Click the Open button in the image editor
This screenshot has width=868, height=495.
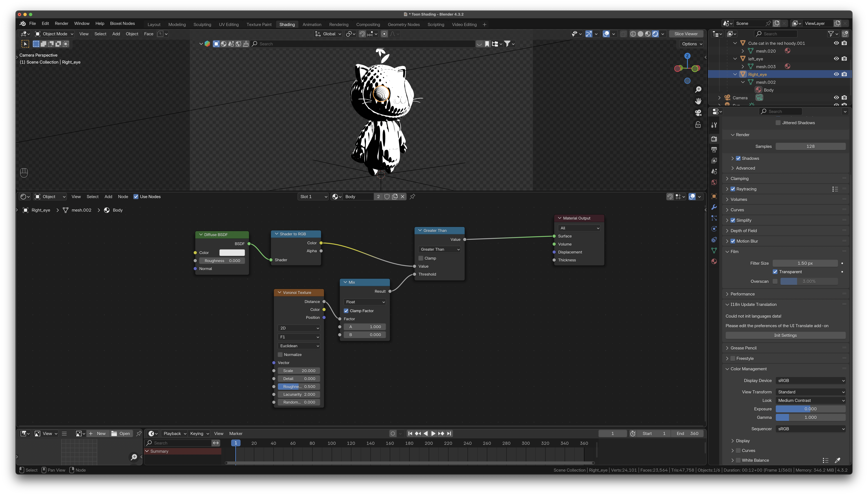coord(121,434)
